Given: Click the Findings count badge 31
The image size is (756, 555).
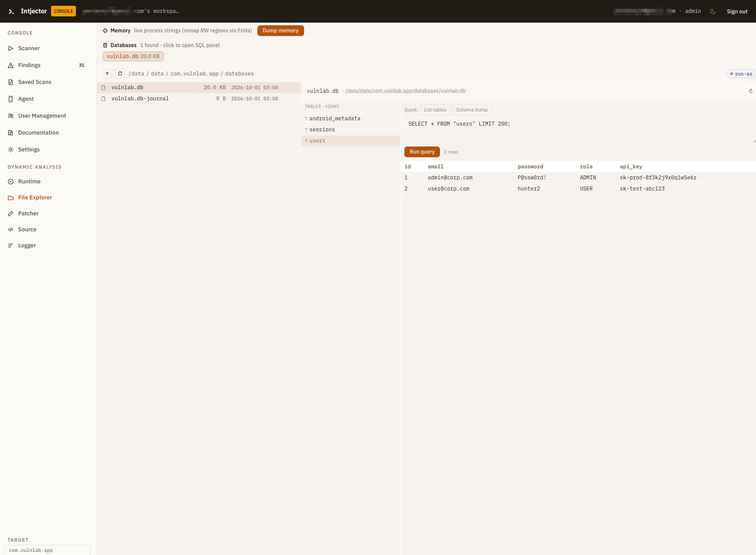Looking at the screenshot, I should pos(82,65).
